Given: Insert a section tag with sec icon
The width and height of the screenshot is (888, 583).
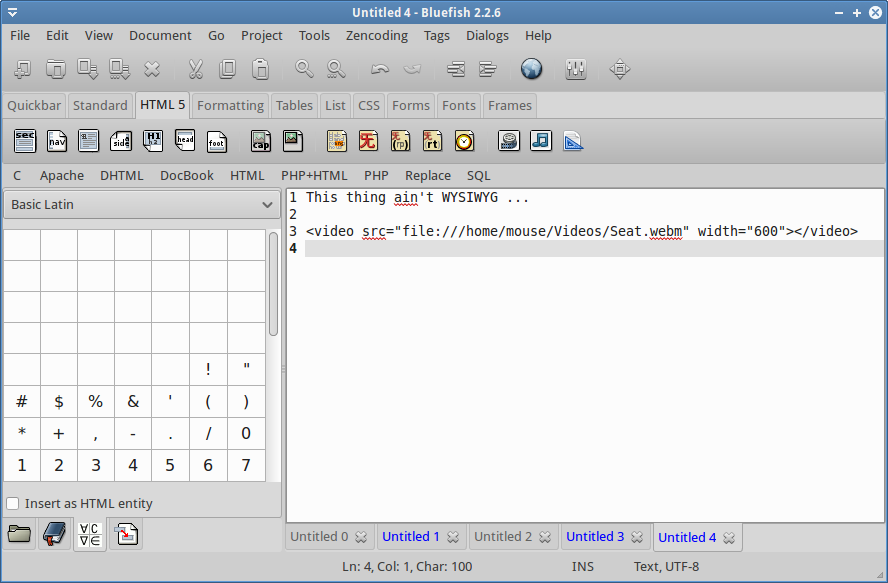Looking at the screenshot, I should [25, 141].
